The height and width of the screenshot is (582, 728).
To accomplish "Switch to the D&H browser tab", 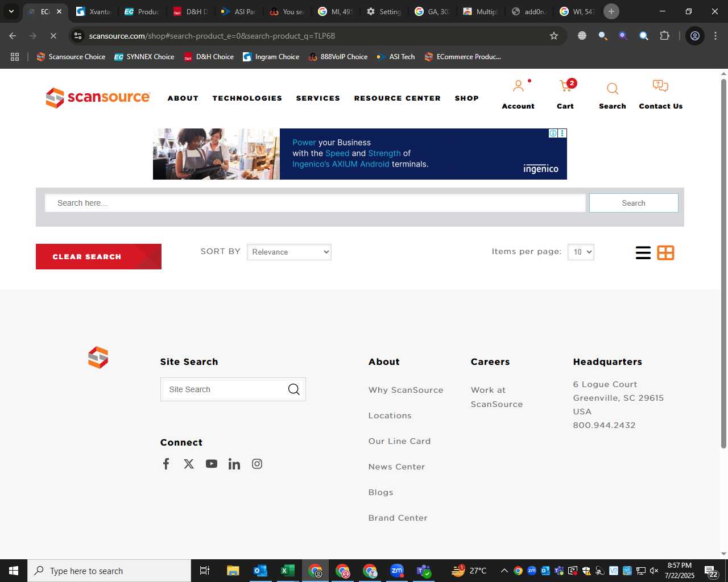I will point(191,11).
